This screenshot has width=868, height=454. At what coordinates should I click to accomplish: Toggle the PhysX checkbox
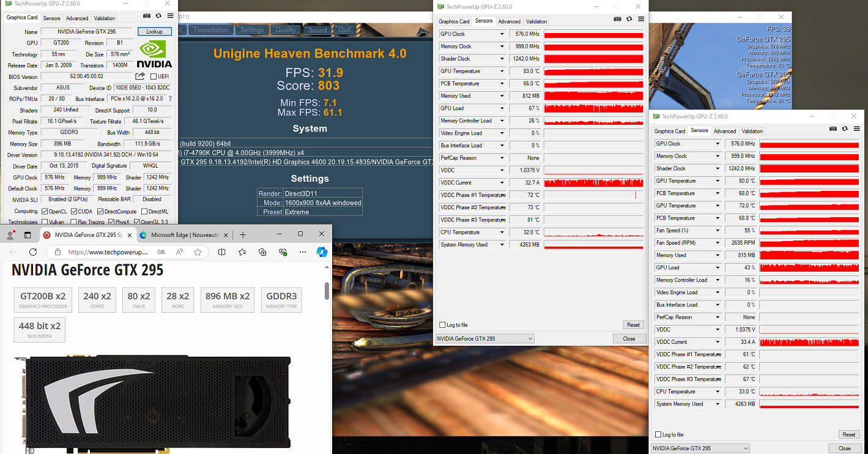tap(111, 222)
